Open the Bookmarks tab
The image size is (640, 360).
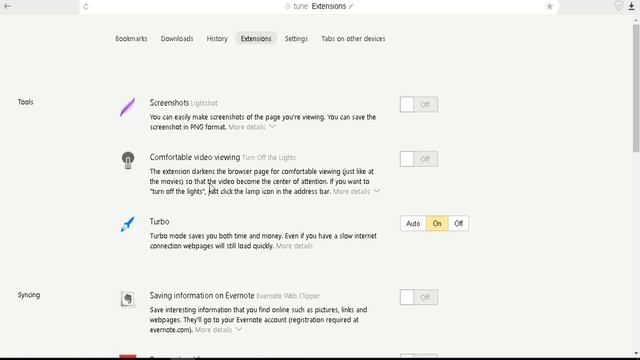click(131, 39)
